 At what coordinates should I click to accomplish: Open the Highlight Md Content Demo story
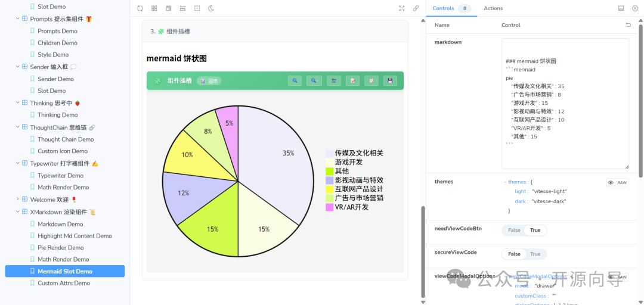[75, 236]
